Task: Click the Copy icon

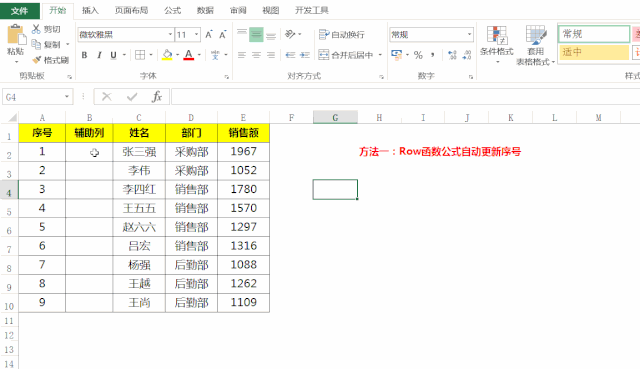Action: click(x=36, y=44)
